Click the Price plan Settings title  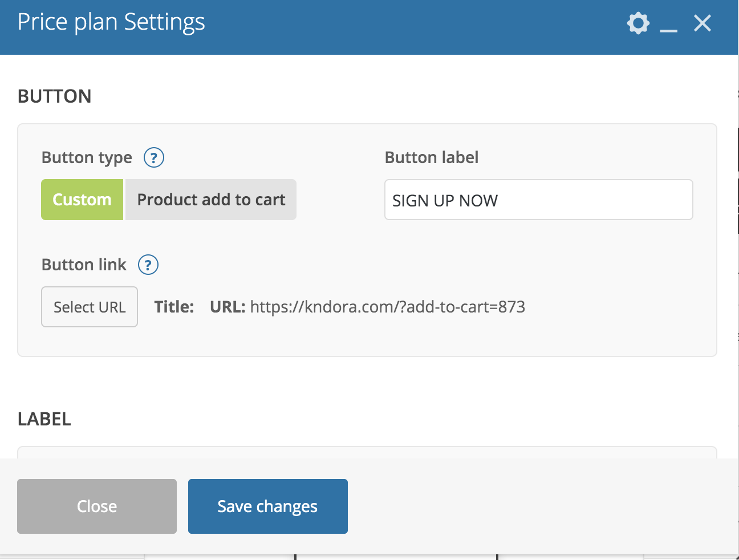111,23
